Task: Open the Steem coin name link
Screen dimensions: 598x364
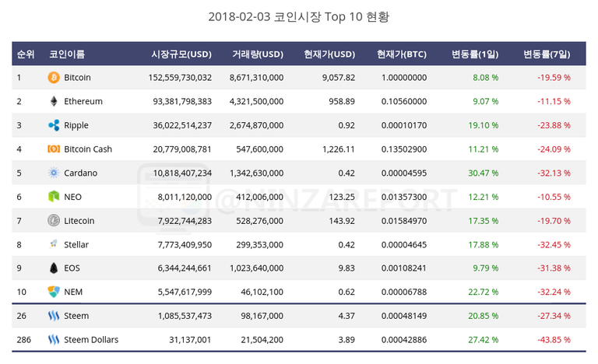Action: pos(76,316)
